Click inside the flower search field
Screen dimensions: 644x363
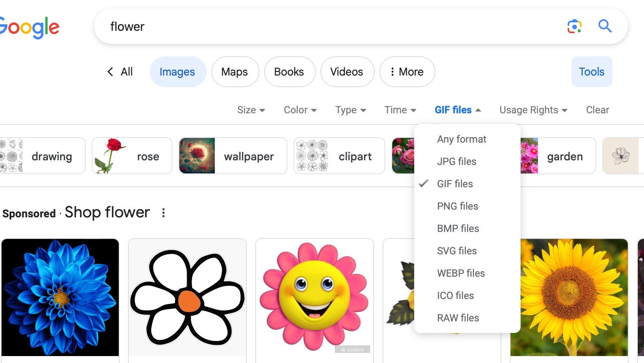[x=270, y=26]
